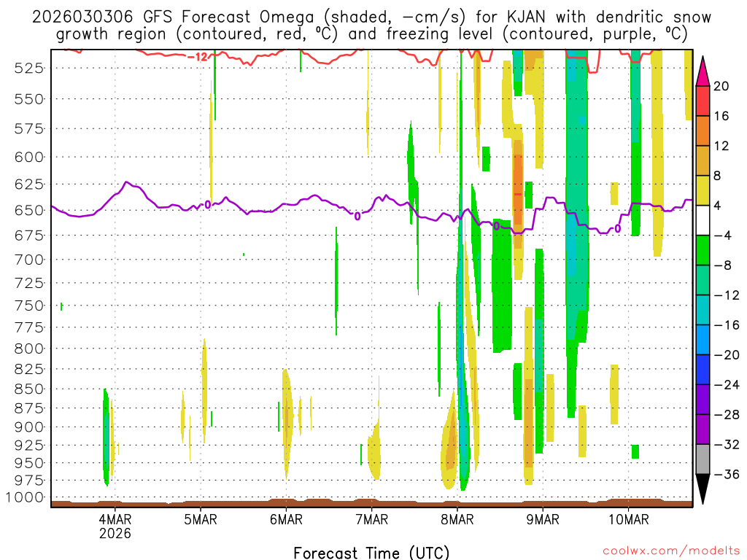The image size is (747, 560).
Task: Click the -32 tick label on color bar
Action: tap(726, 444)
